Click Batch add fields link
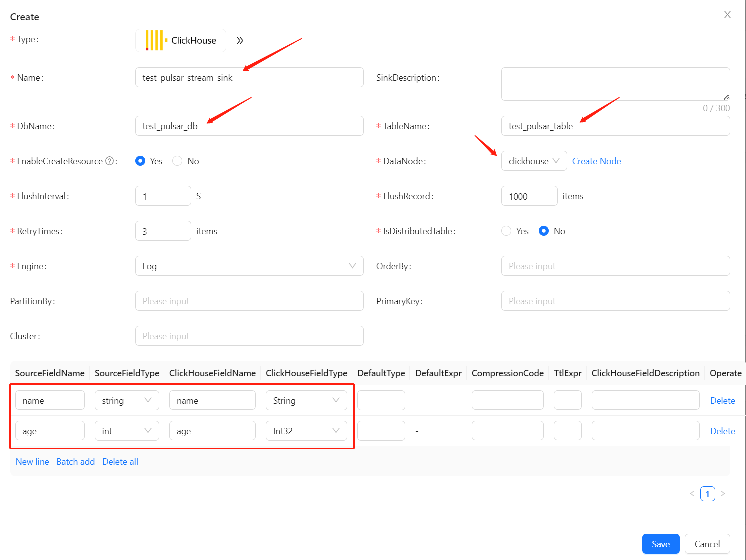The width and height of the screenshot is (746, 560). pos(76,462)
